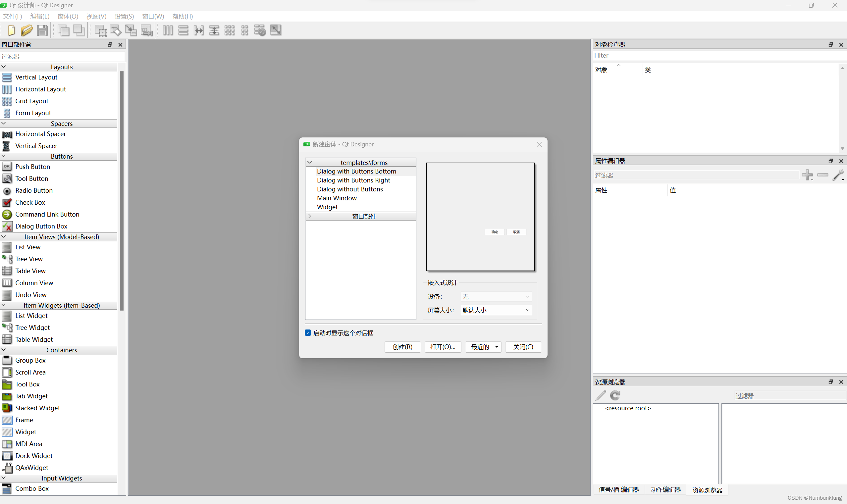Open the 文件(F) menu

[13, 16]
